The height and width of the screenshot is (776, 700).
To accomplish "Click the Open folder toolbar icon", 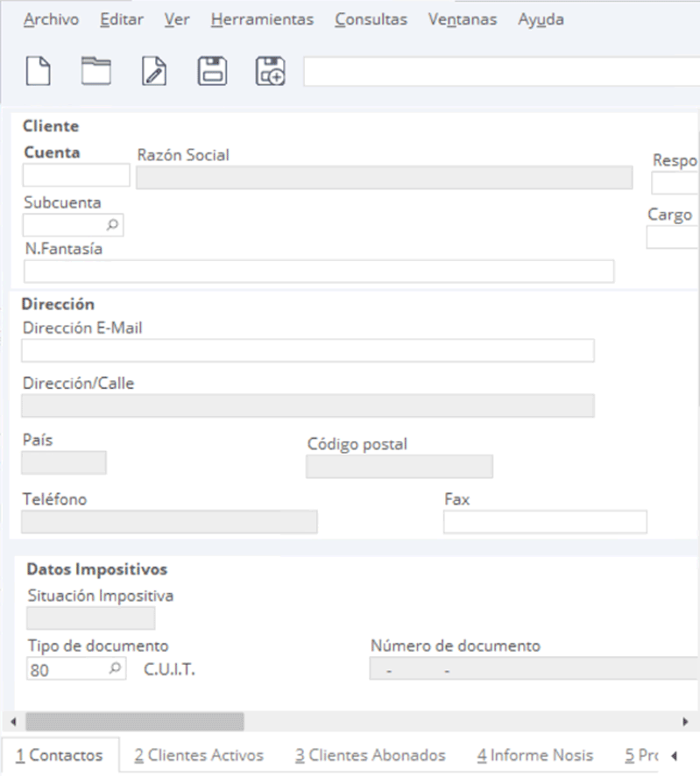I will pyautogui.click(x=96, y=72).
